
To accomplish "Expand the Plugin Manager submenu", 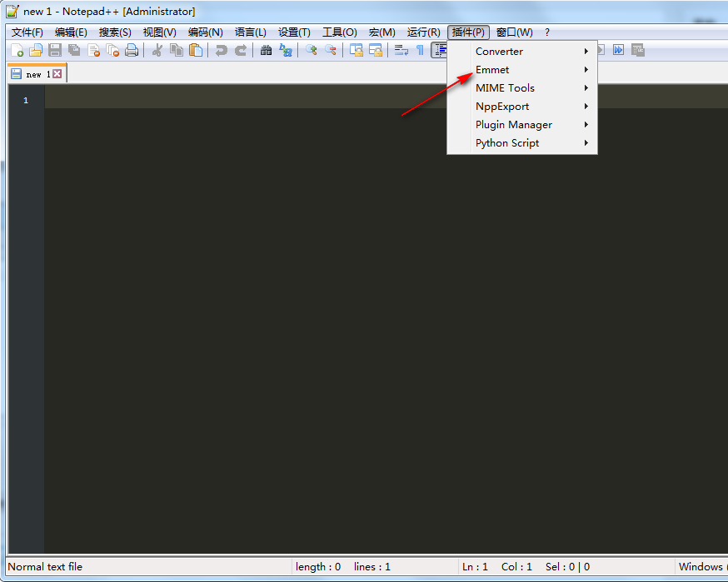I will tap(522, 124).
